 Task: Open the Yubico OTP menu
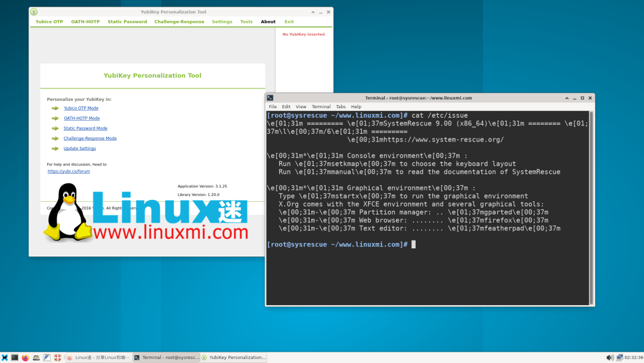coord(48,21)
